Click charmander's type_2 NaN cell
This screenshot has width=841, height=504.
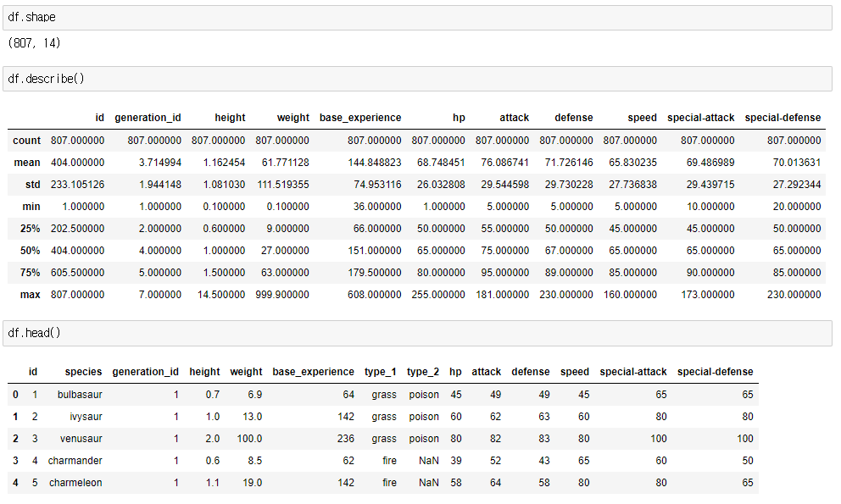tap(428, 461)
